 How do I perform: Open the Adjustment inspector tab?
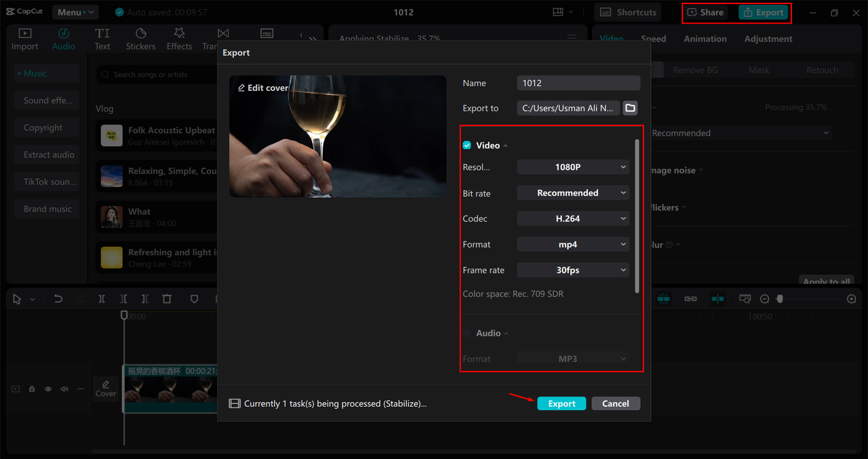[768, 39]
